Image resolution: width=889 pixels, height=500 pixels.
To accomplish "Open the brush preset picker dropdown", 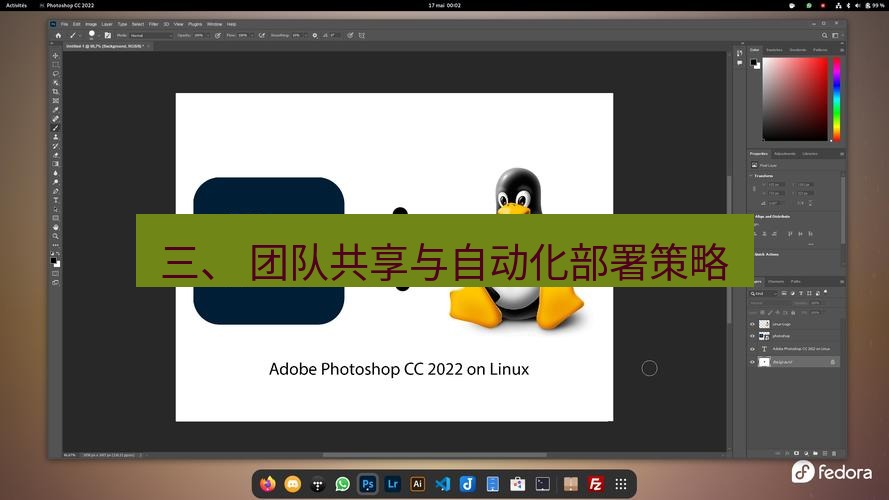I will [x=100, y=36].
